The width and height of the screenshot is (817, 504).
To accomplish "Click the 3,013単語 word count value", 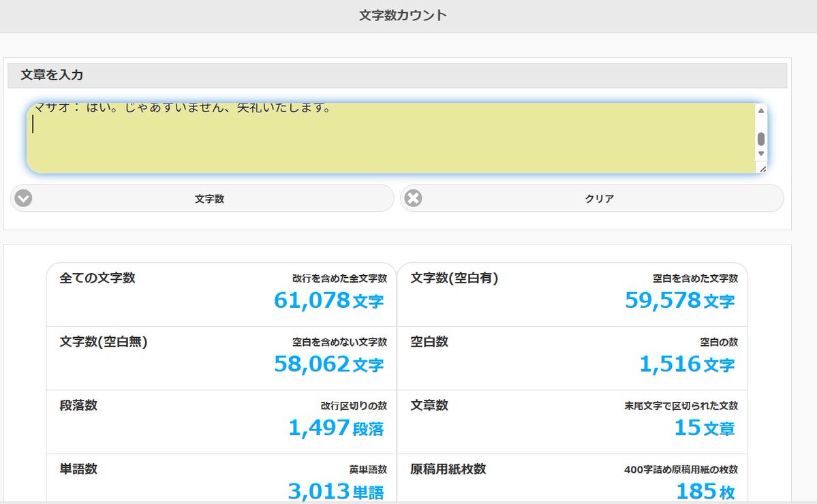I will point(336,491).
